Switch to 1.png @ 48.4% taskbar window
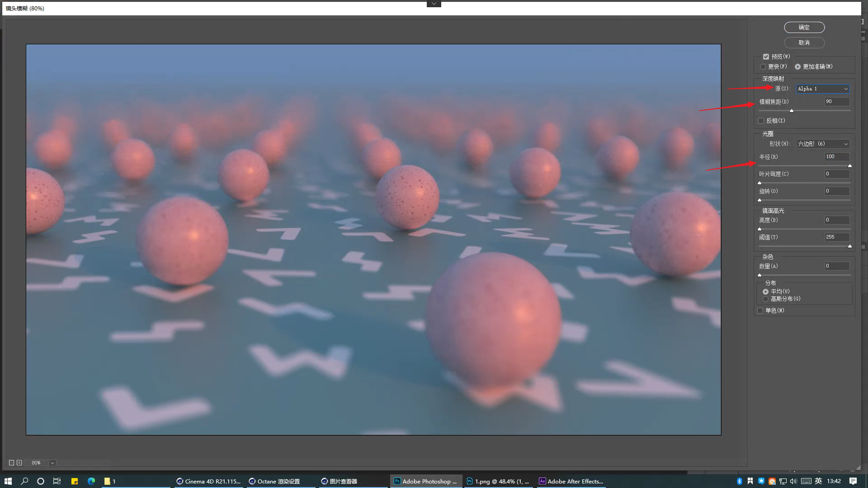The image size is (868, 488). pos(498,481)
